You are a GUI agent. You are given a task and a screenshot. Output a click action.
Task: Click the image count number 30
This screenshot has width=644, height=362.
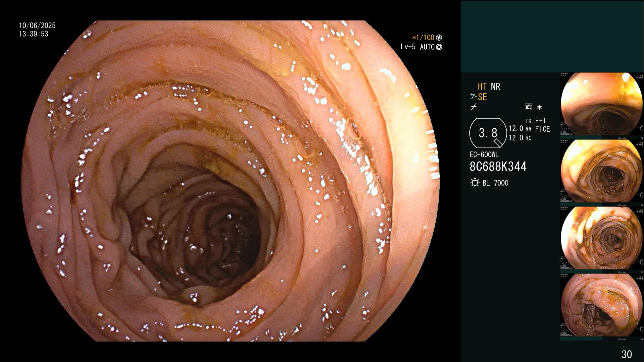[627, 354]
